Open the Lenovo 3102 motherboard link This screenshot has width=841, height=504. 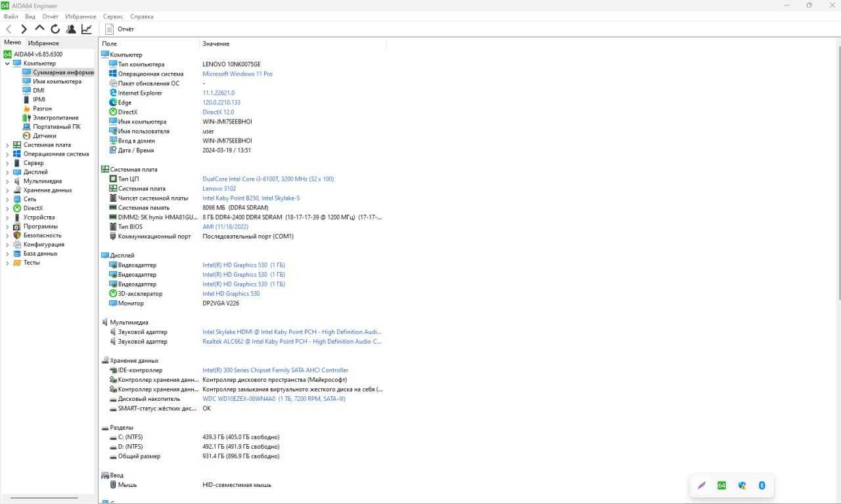pos(219,189)
